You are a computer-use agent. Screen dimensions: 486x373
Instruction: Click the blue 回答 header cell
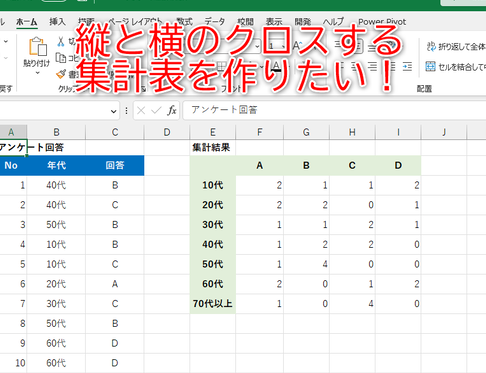point(115,165)
